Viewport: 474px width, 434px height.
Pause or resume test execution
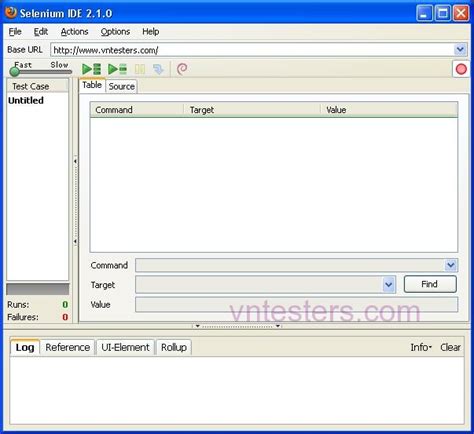click(140, 69)
